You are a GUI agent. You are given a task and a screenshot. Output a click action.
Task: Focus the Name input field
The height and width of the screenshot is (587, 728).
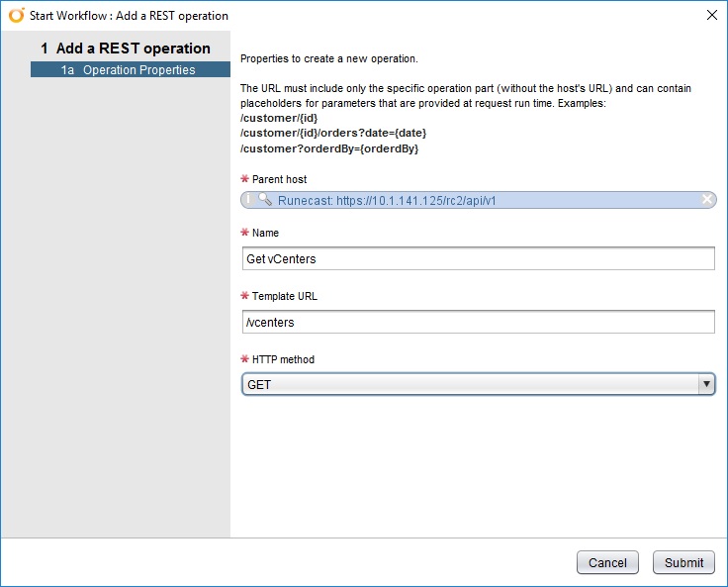point(478,258)
